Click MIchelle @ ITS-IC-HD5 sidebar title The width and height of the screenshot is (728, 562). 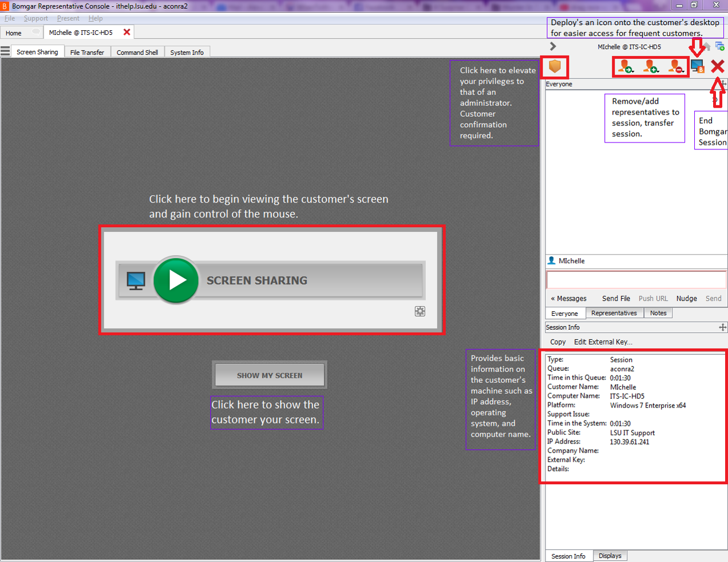(629, 47)
